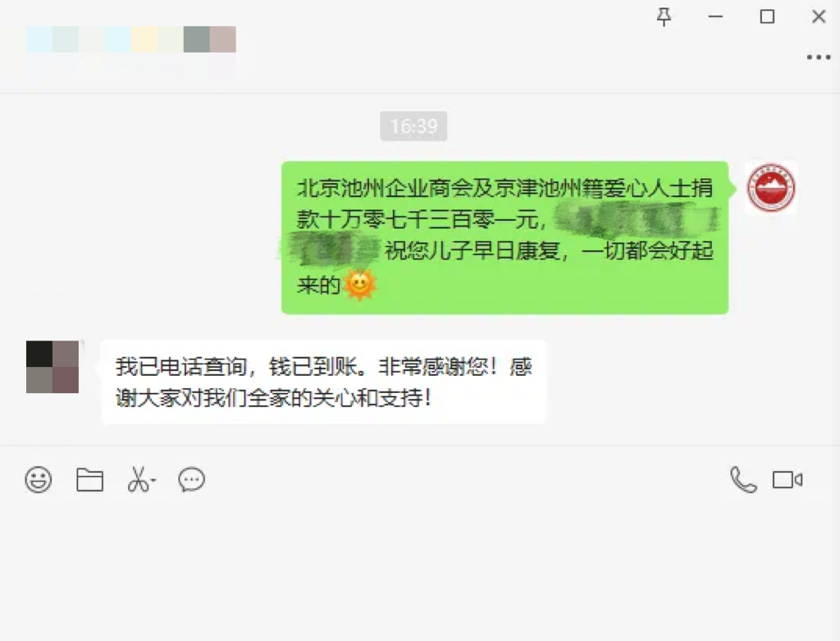840x641 pixels.
Task: Expand the screenshot options arrow beside scissors
Action: tap(153, 480)
